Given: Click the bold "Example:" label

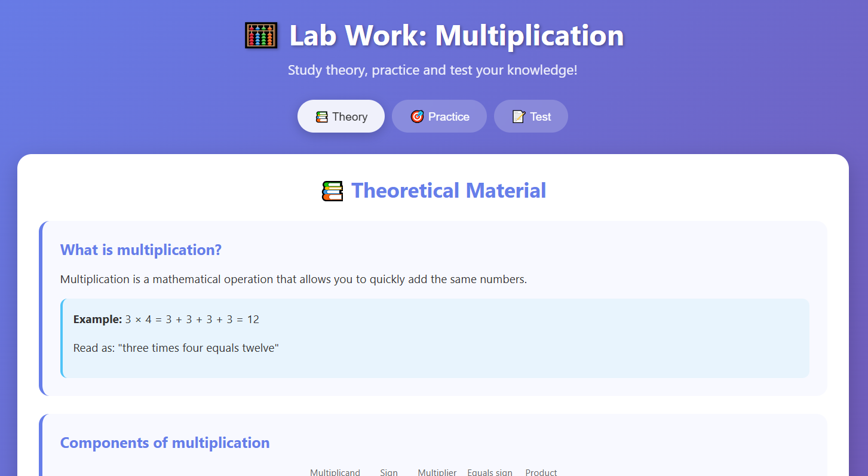Looking at the screenshot, I should 97,320.
